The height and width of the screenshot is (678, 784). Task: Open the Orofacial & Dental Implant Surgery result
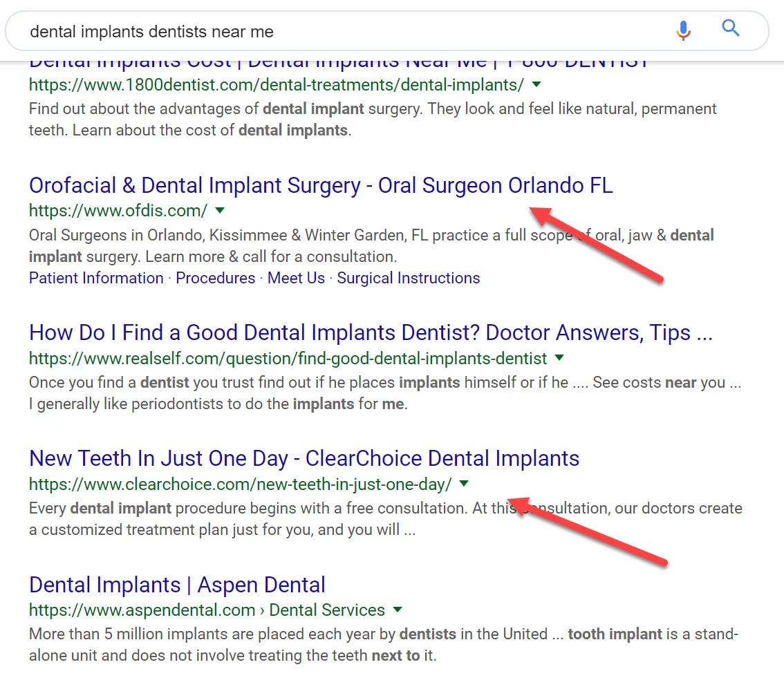[x=321, y=185]
